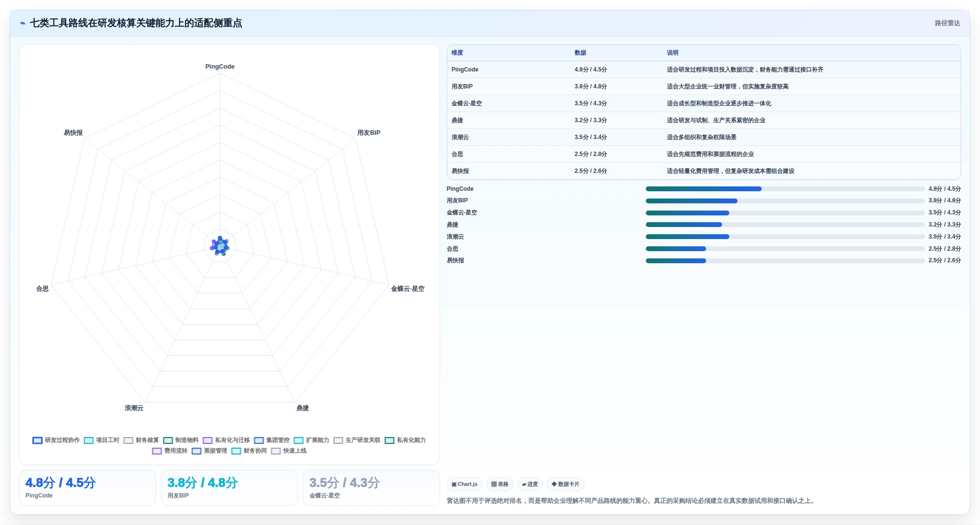Toggle the 快速上线 legend entry
980x525 pixels.
click(x=289, y=451)
